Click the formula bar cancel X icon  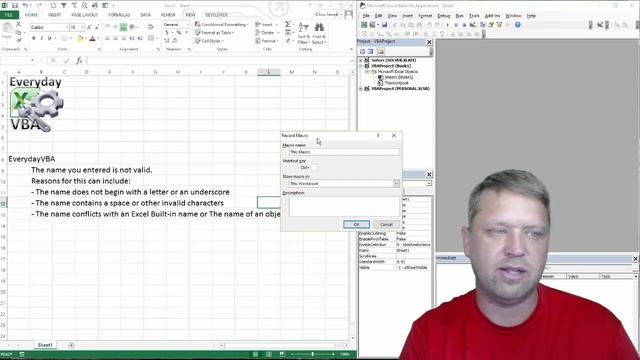coord(53,60)
